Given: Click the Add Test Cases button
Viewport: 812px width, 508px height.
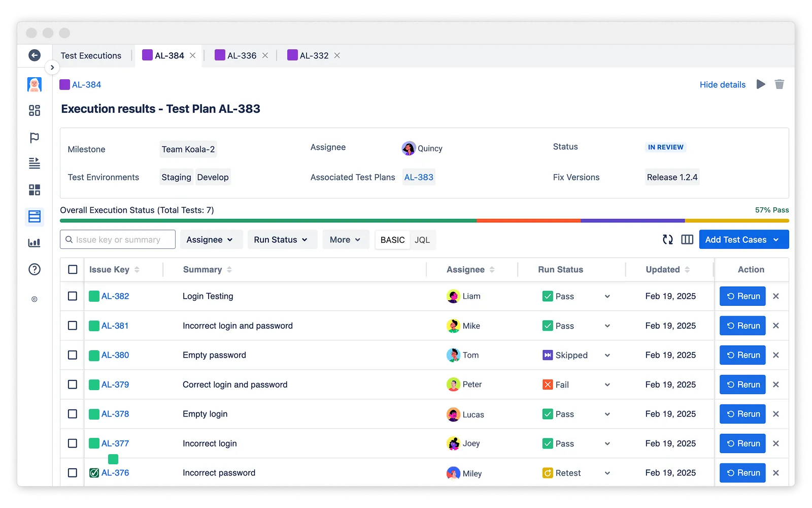Looking at the screenshot, I should 743,240.
